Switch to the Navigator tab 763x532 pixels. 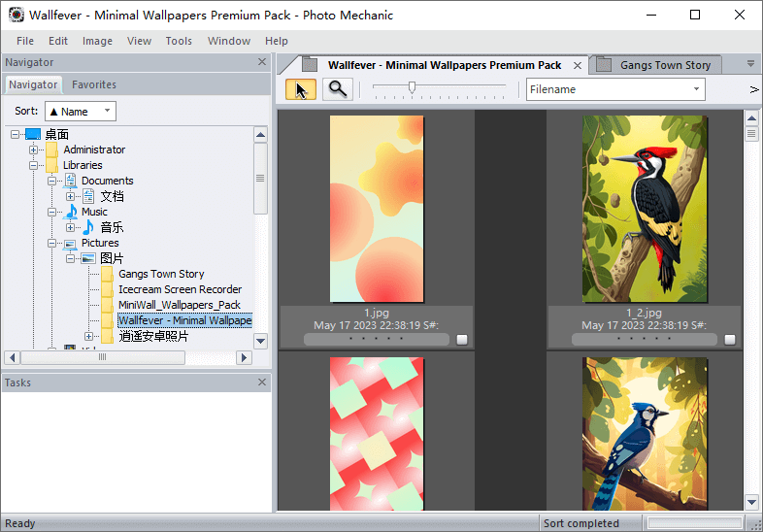point(33,84)
